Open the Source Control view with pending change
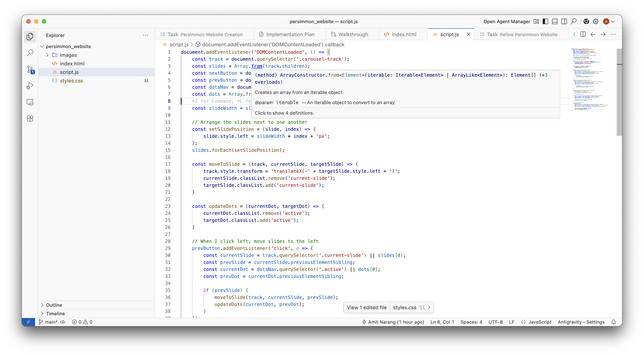This screenshot has height=355, width=644. (x=30, y=70)
